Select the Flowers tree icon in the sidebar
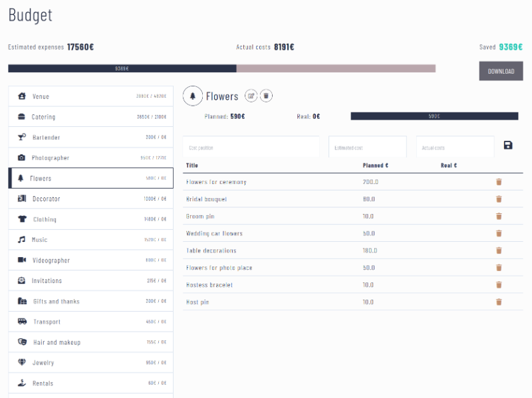Screen dimensions: 532x398 pyautogui.click(x=20, y=178)
